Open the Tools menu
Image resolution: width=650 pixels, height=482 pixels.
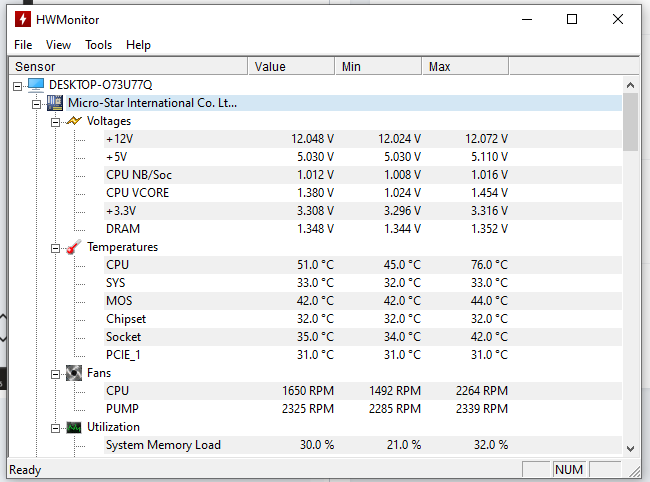[x=99, y=45]
